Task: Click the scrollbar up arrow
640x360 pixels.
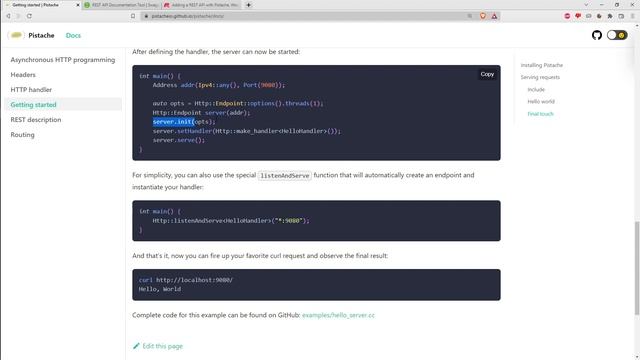Action: pyautogui.click(x=636, y=26)
